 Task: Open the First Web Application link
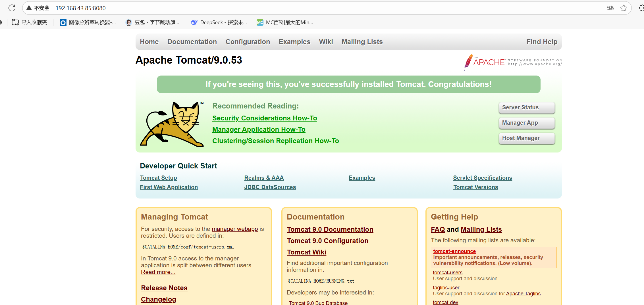[x=169, y=187]
